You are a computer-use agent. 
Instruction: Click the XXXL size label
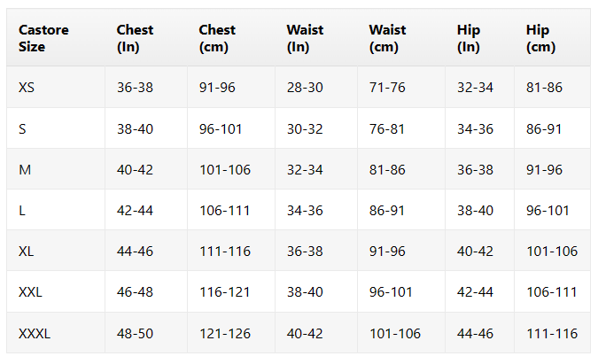35,334
